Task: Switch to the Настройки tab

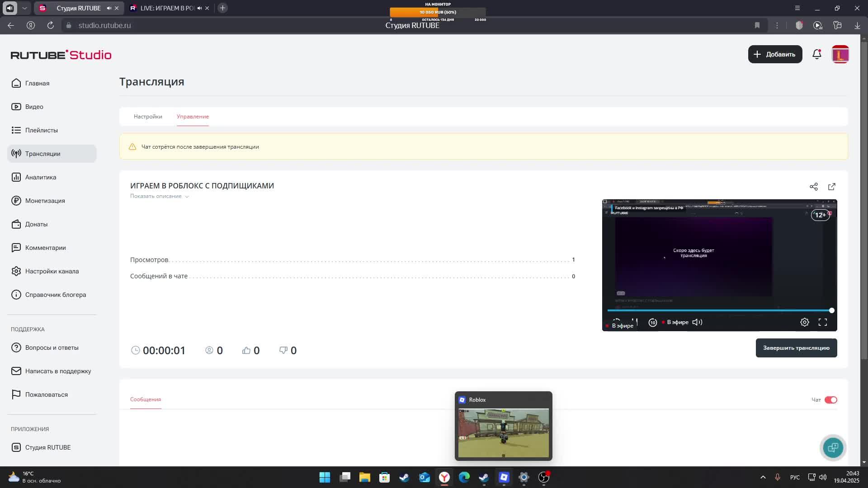Action: click(x=148, y=117)
